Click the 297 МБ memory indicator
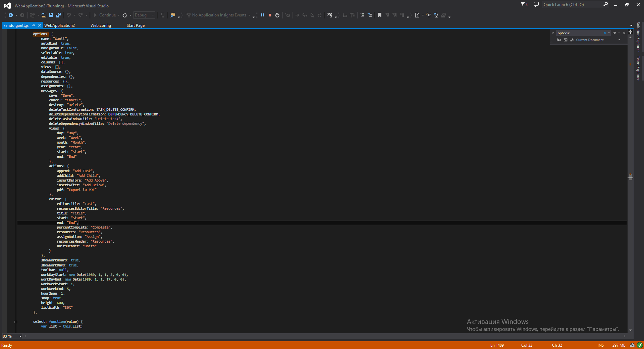This screenshot has width=644, height=349. (619, 345)
